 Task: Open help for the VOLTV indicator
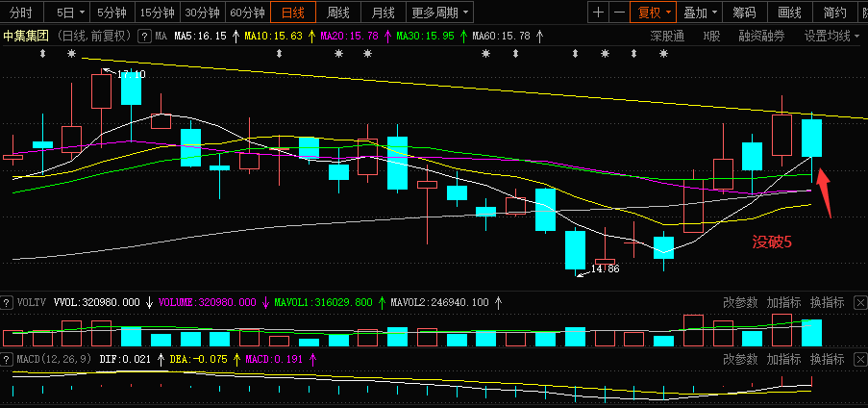[8, 302]
